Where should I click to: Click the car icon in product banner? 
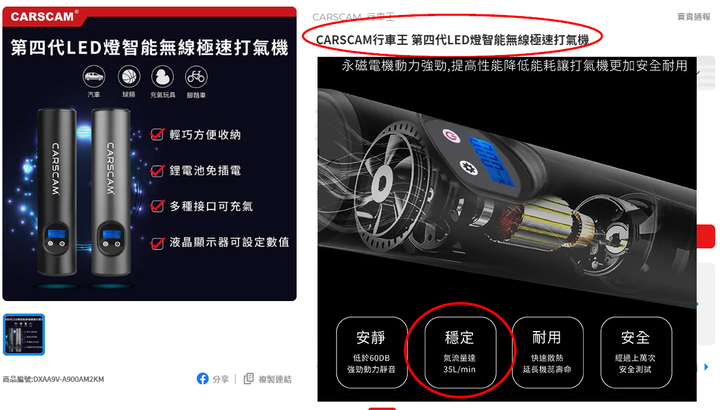[94, 77]
